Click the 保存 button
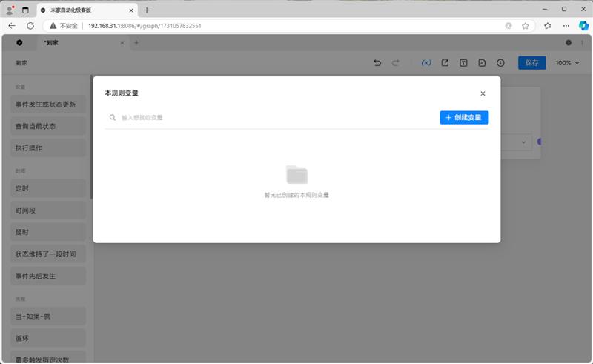593x364 pixels. click(x=531, y=63)
